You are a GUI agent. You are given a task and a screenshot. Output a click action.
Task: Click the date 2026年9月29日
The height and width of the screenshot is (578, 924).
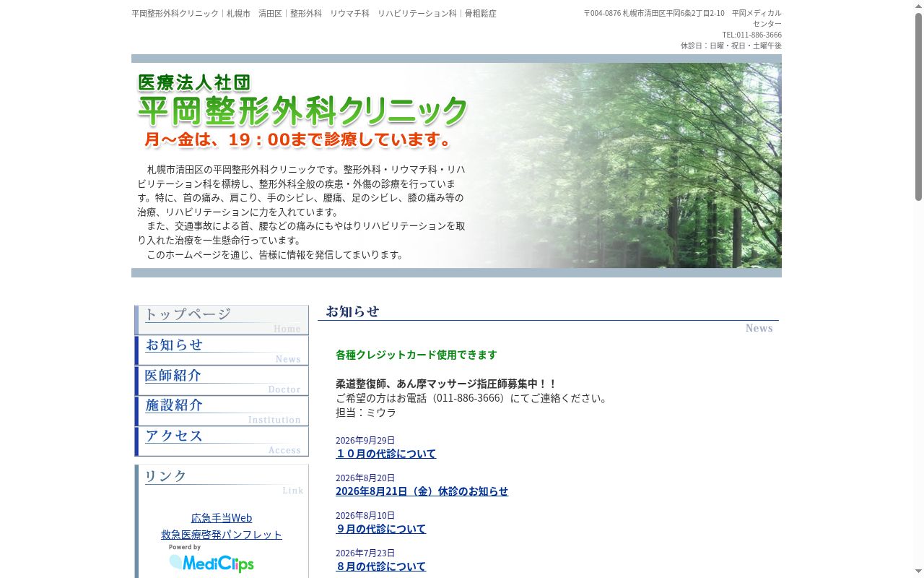pyautogui.click(x=365, y=440)
